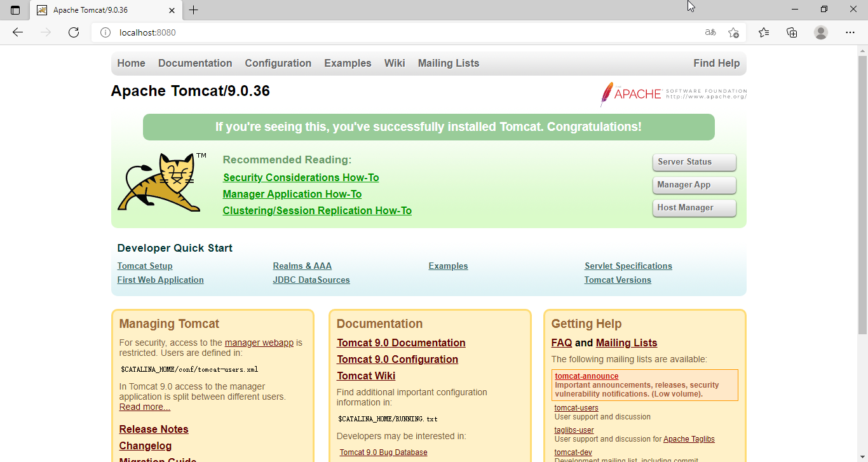Click the $CATALINA_HOME/conf/tomcat-users.xml path text
The image size is (868, 462).
coord(189,369)
